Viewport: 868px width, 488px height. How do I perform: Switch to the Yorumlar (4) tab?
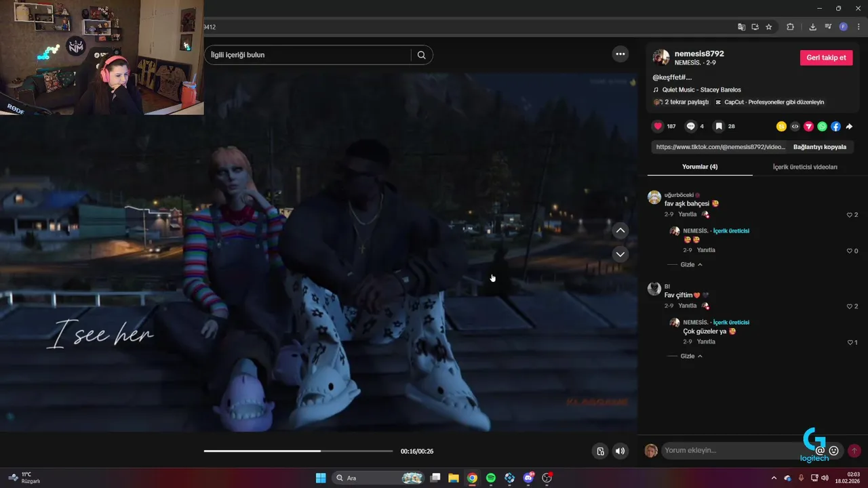click(700, 167)
